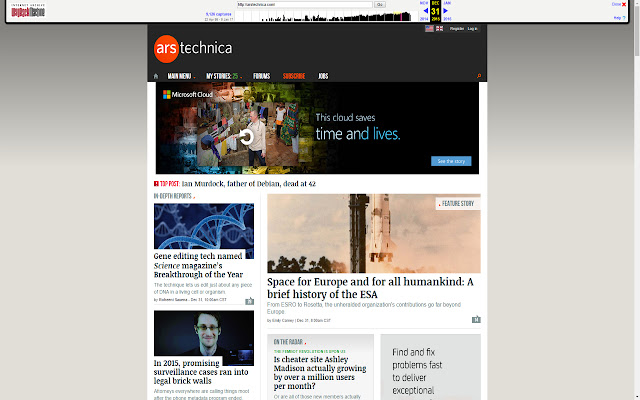Open Space for Europe ESA headline

click(x=370, y=288)
